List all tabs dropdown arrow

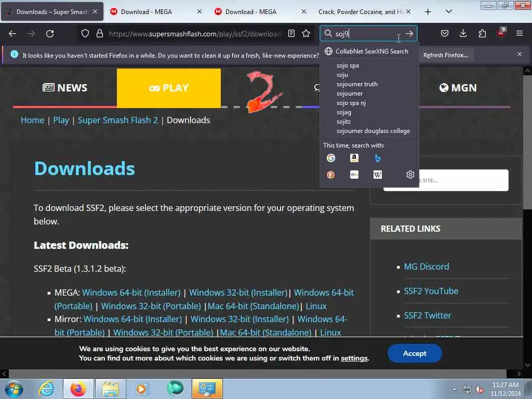coord(449,11)
